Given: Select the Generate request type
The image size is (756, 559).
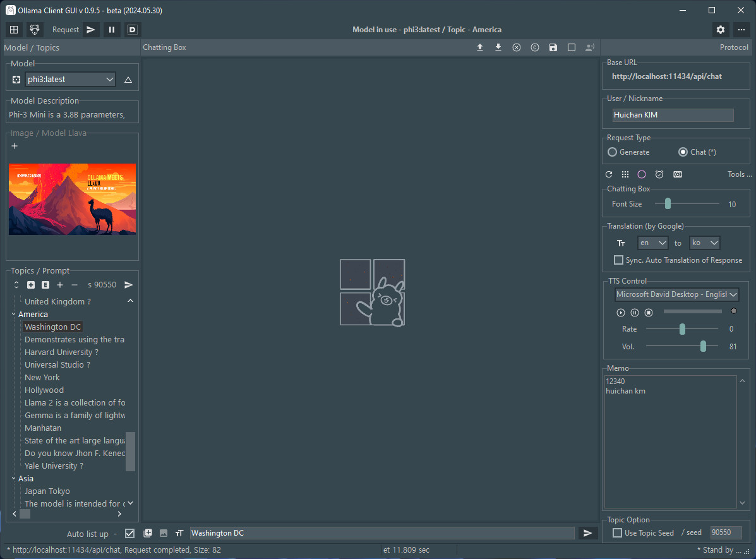Looking at the screenshot, I should click(612, 152).
